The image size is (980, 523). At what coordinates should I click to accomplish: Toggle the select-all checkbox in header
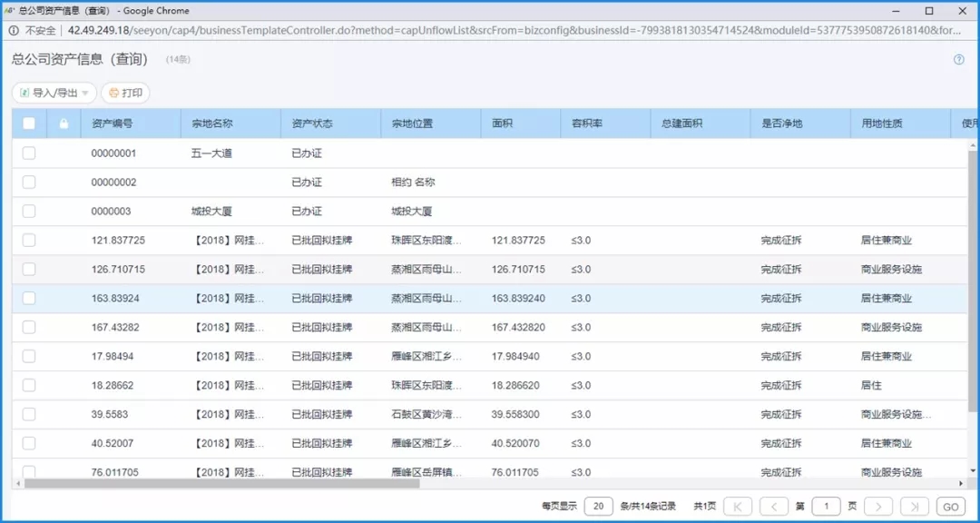[29, 123]
